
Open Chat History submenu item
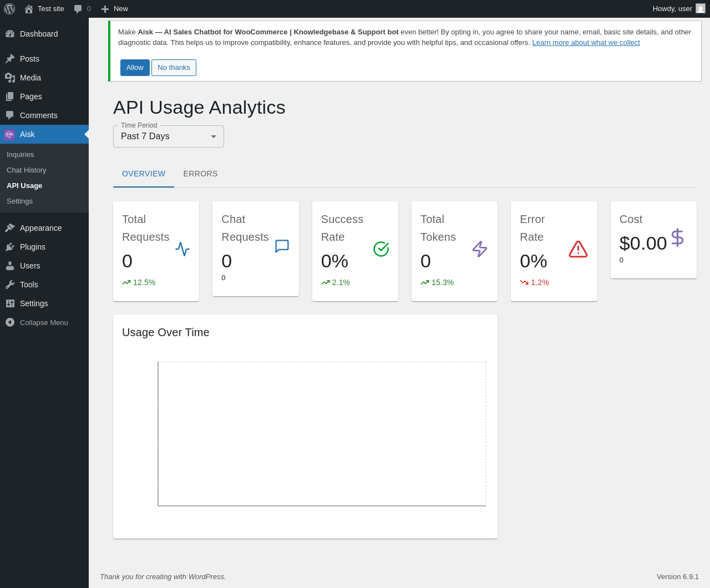(27, 170)
